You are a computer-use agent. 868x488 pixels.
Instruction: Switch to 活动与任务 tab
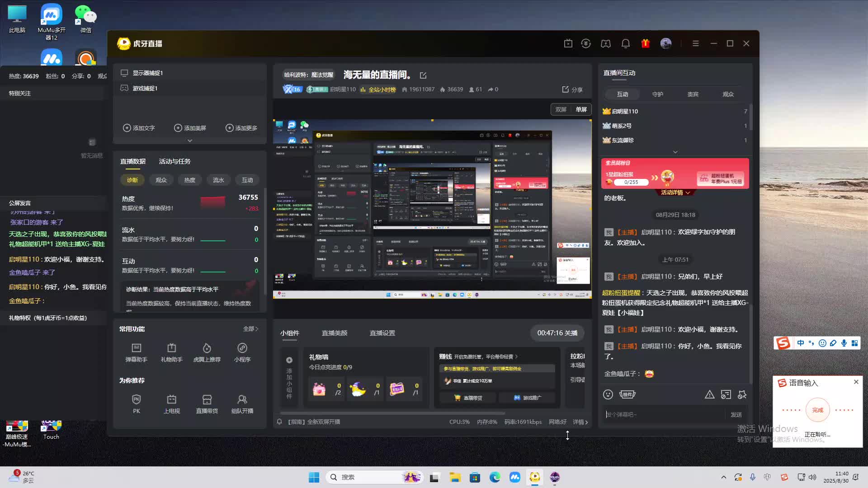pyautogui.click(x=175, y=161)
